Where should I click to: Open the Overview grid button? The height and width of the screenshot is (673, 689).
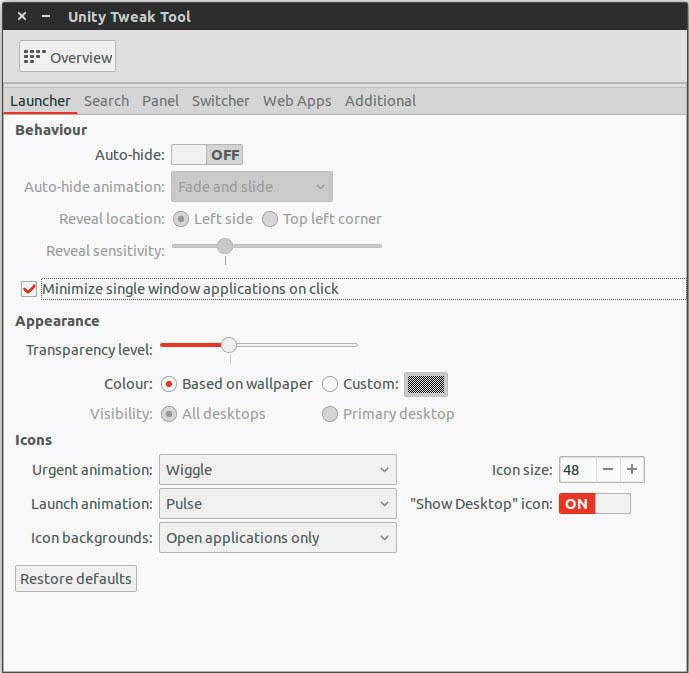[x=67, y=57]
